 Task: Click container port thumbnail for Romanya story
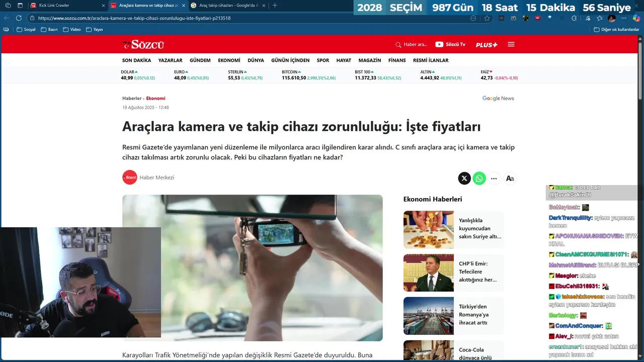(428, 316)
